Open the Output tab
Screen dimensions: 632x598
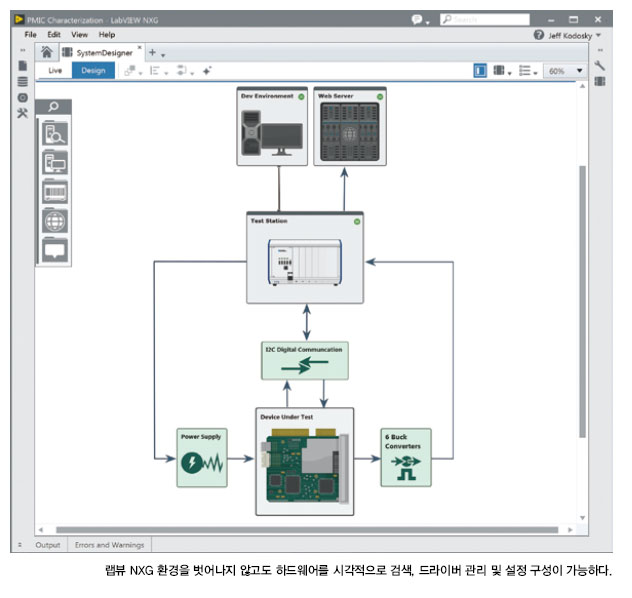48,545
